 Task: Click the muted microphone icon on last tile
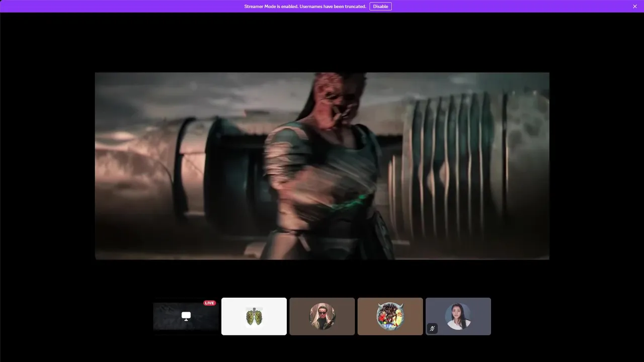432,328
